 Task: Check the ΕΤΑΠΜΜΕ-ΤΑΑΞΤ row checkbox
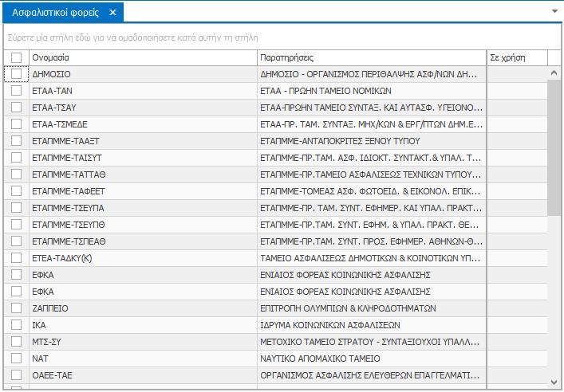click(16, 141)
